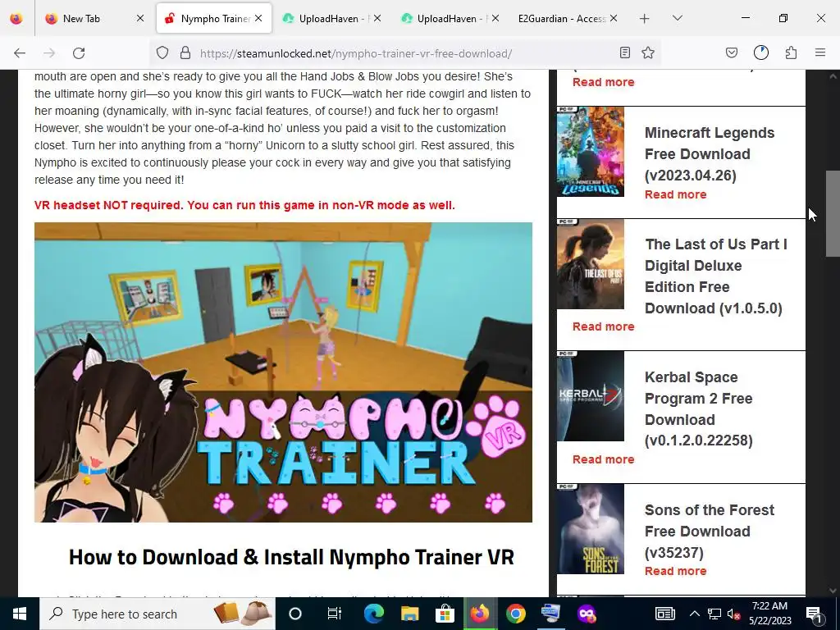
Task: Open The Last of Us Part I link
Action: click(715, 276)
